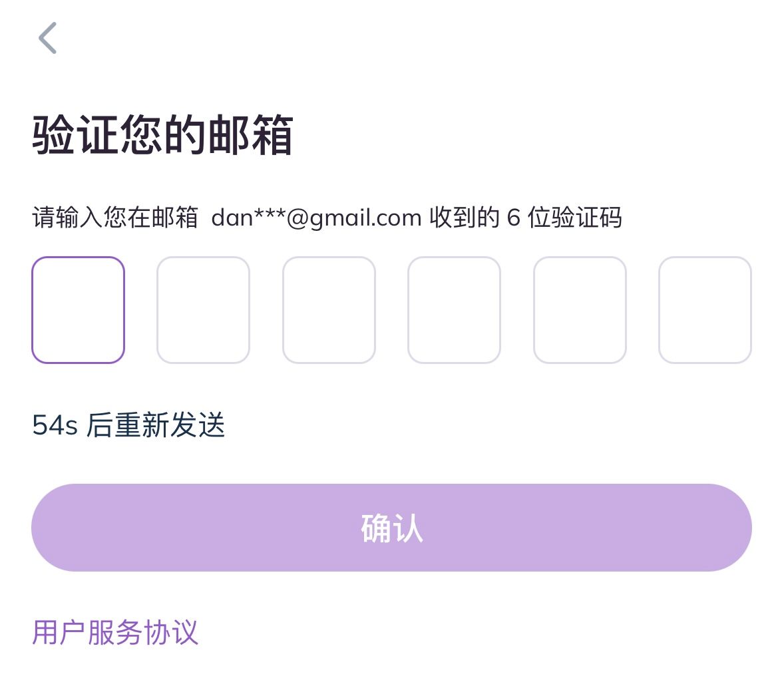Click the purple-outlined active code box

78,310
